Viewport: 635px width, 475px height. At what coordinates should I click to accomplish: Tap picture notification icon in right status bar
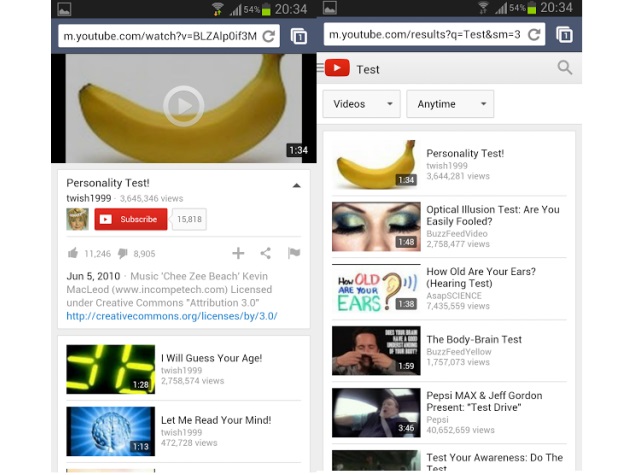tap(330, 8)
